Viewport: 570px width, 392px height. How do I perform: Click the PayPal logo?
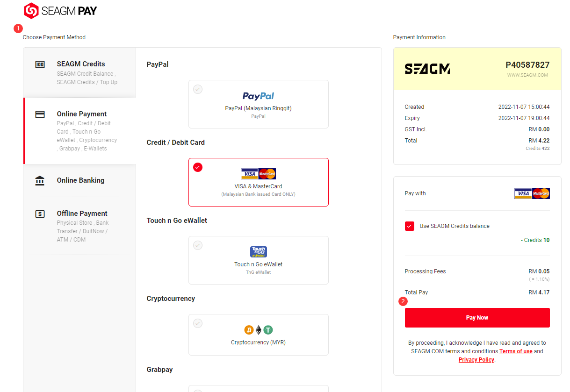click(258, 96)
